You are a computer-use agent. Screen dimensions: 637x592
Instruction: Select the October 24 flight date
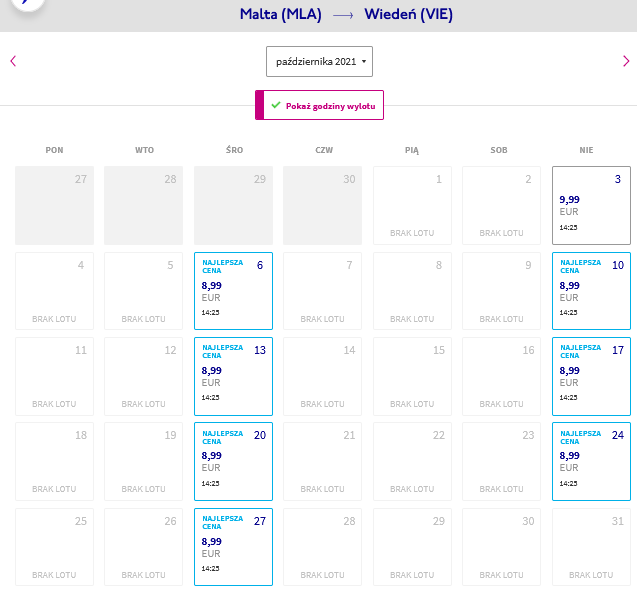[x=591, y=462]
